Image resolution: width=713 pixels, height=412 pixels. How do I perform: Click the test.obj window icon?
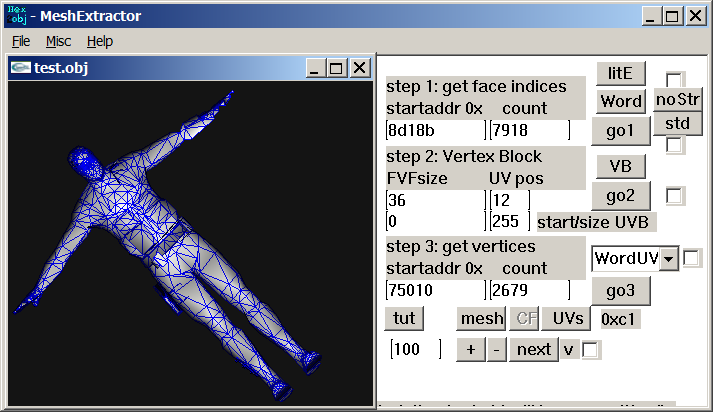pos(19,68)
